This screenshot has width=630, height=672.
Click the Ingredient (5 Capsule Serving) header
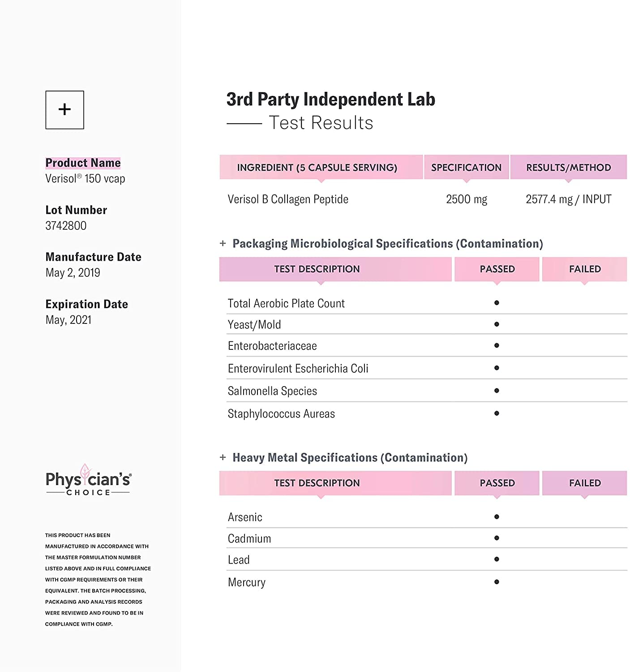tap(317, 168)
